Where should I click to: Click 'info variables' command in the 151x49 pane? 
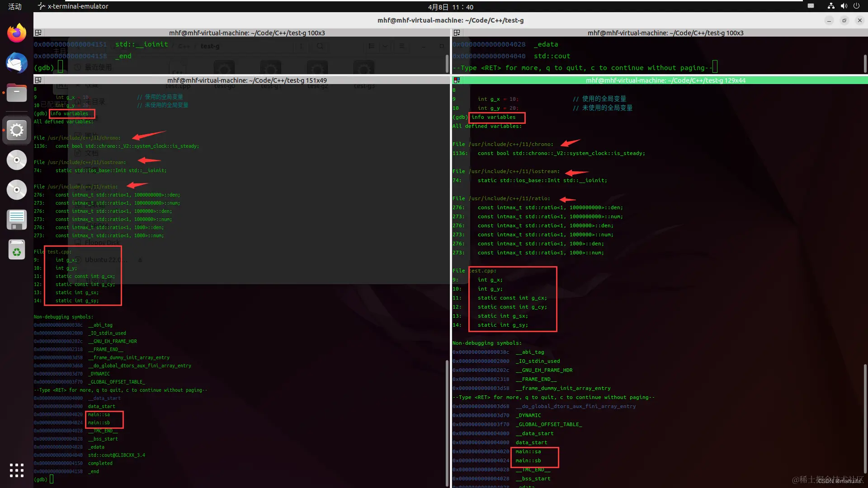(69, 113)
